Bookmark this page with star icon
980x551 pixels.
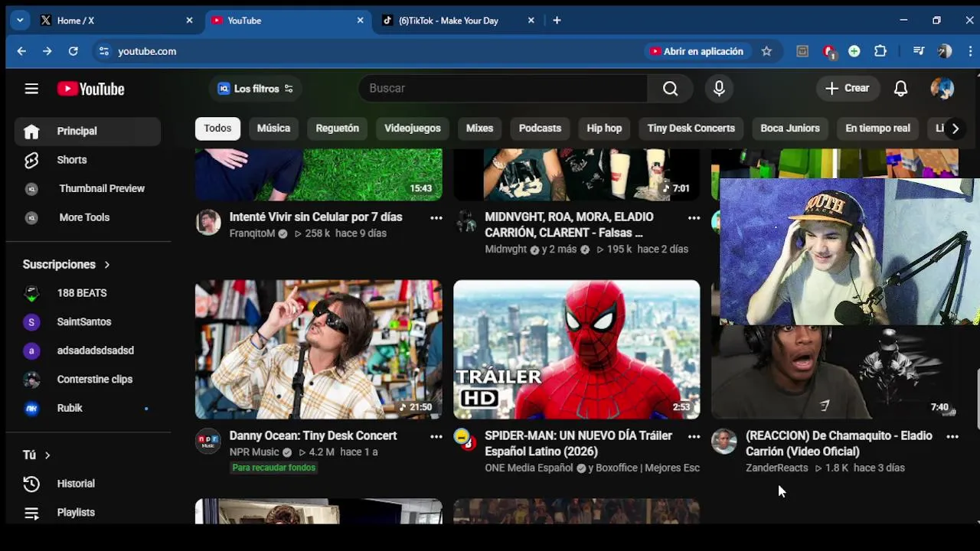766,51
